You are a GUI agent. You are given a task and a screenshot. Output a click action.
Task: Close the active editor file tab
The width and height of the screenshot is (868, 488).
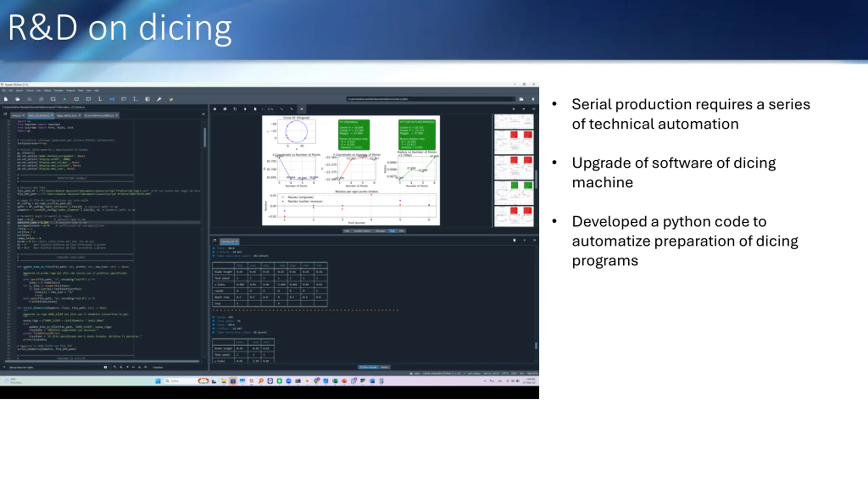click(x=52, y=116)
